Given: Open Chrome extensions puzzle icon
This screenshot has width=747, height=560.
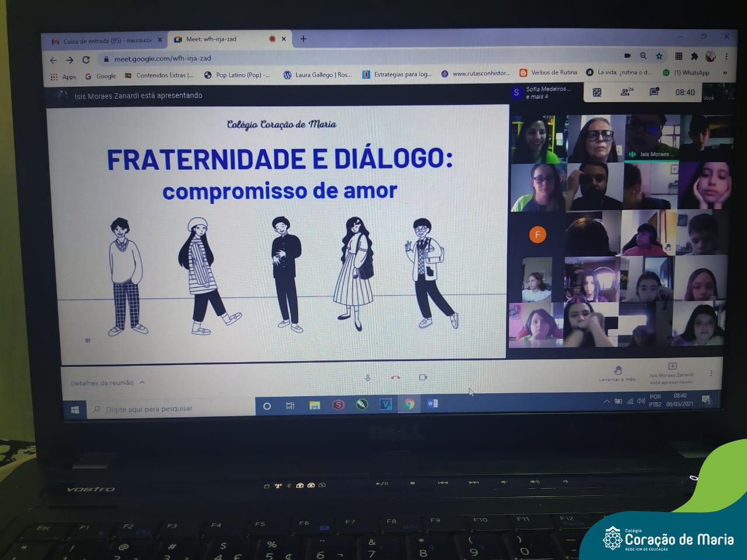Looking at the screenshot, I should (694, 56).
